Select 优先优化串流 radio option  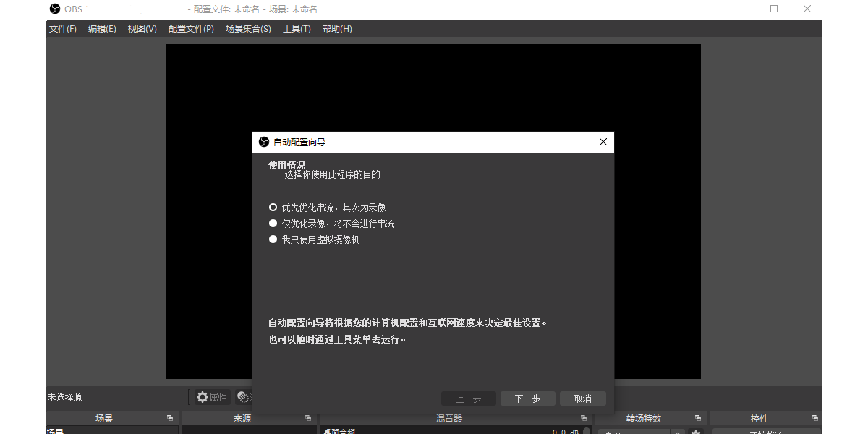coord(275,207)
